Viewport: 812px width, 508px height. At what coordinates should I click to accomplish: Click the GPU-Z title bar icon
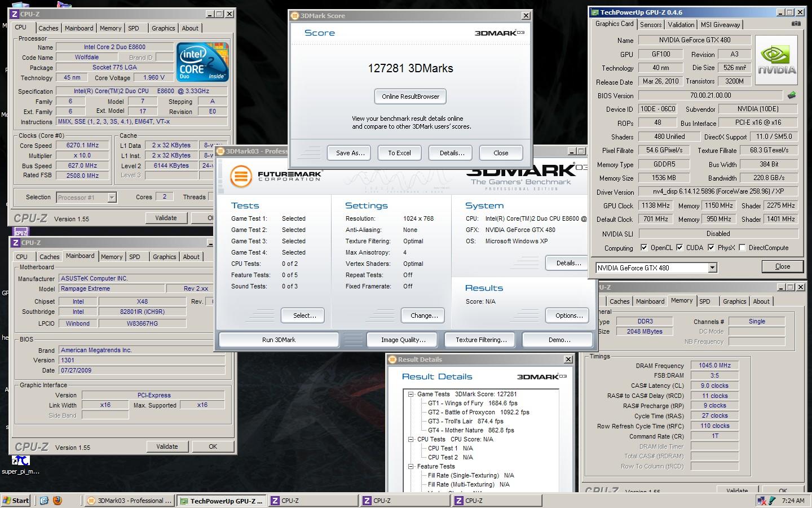point(594,12)
